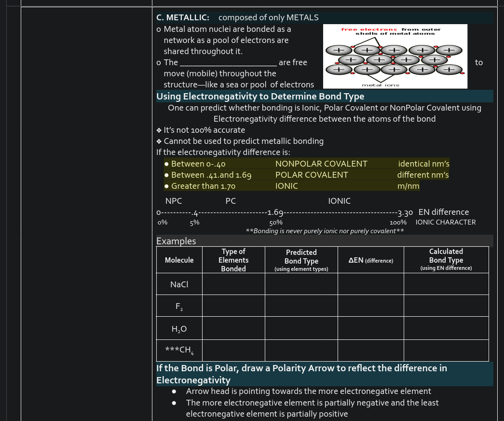The width and height of the screenshot is (504, 421).
Task: Click the "NaCl" molecule cell
Action: click(x=179, y=284)
